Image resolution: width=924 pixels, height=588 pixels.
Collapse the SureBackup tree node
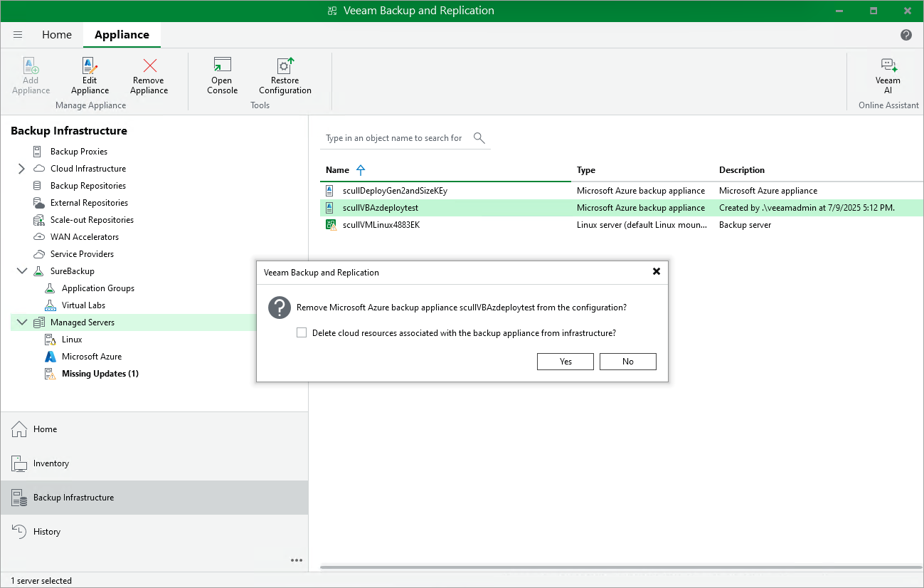pos(21,271)
